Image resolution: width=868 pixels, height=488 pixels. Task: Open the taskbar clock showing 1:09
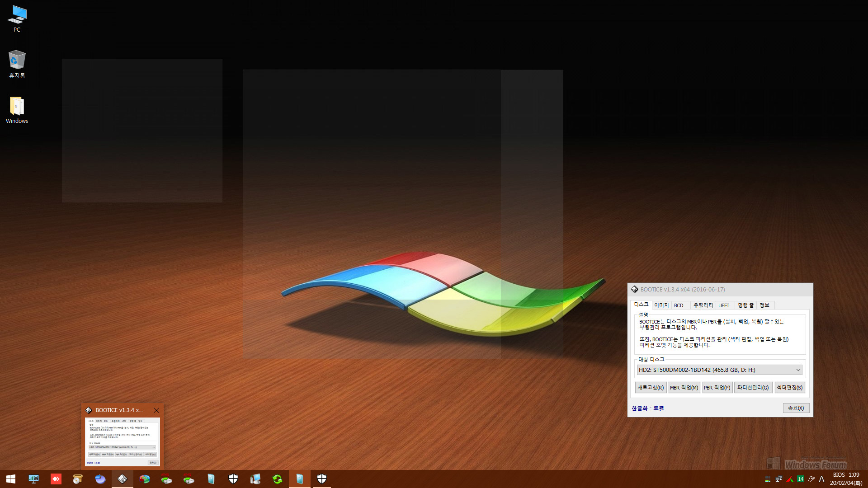tap(846, 479)
